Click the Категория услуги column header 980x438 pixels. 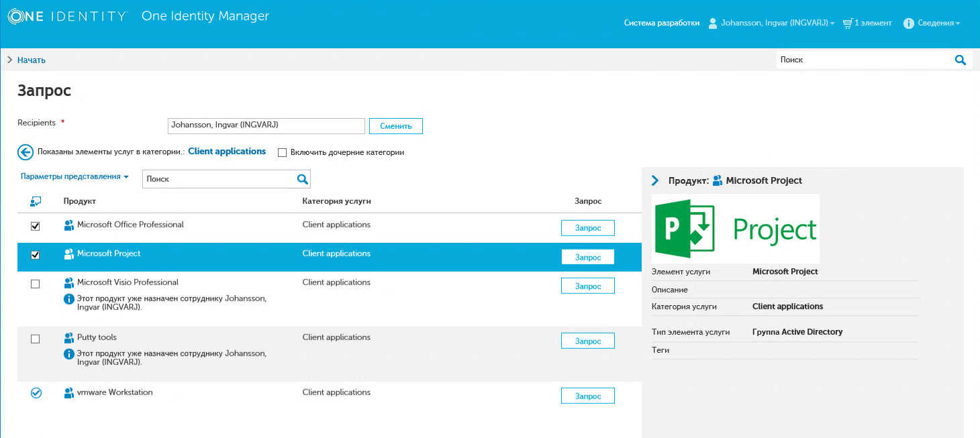tap(337, 201)
